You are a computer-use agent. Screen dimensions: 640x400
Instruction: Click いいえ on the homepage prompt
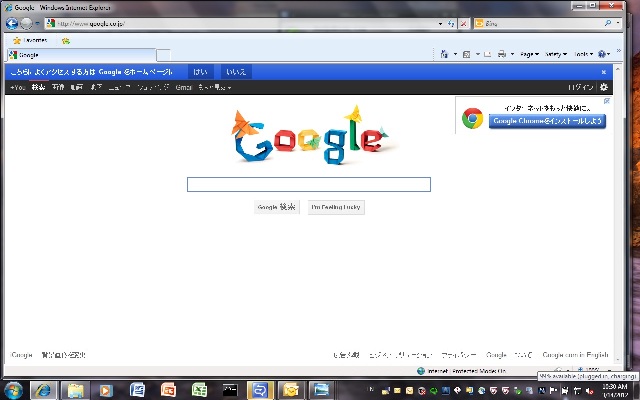(x=236, y=72)
